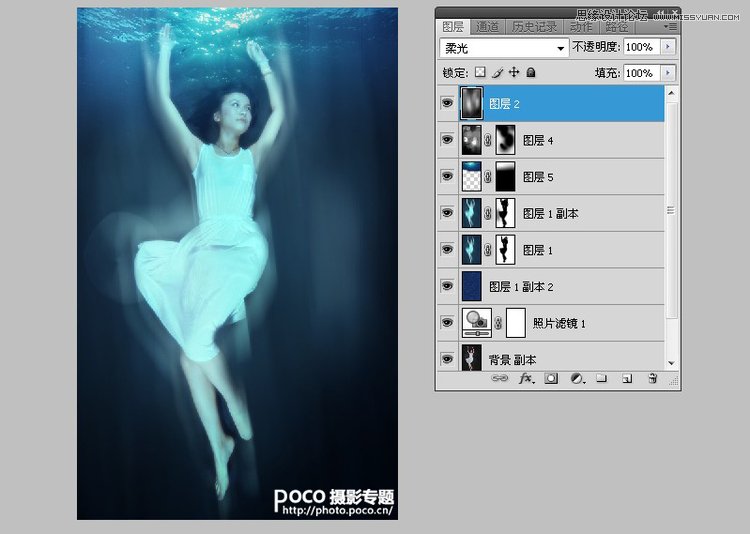The image size is (750, 534).
Task: Select the 图层 5 layer thumbnail
Action: [472, 176]
